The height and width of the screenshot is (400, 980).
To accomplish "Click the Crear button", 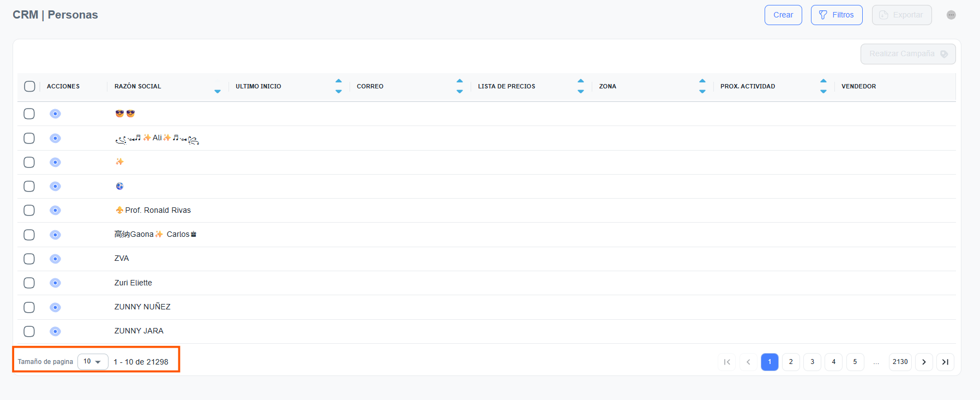I will tap(783, 15).
